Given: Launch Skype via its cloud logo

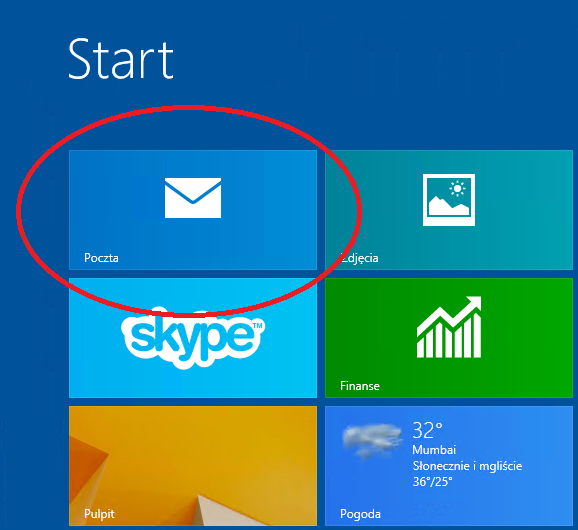Looking at the screenshot, I should coord(193,337).
